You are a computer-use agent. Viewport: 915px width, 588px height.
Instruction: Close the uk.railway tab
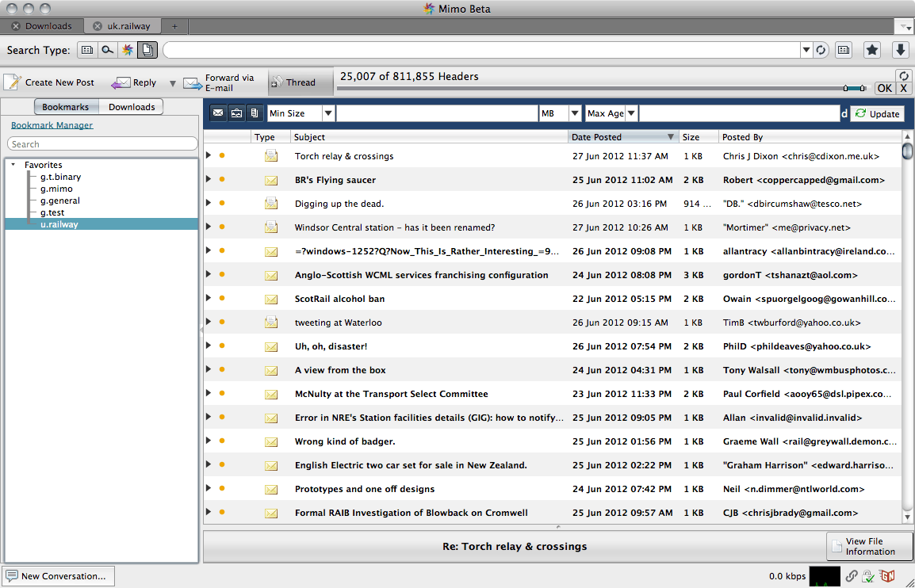98,25
